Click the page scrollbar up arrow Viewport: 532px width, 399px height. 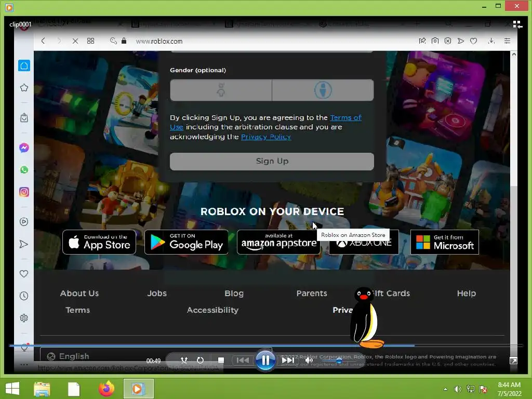point(514,54)
